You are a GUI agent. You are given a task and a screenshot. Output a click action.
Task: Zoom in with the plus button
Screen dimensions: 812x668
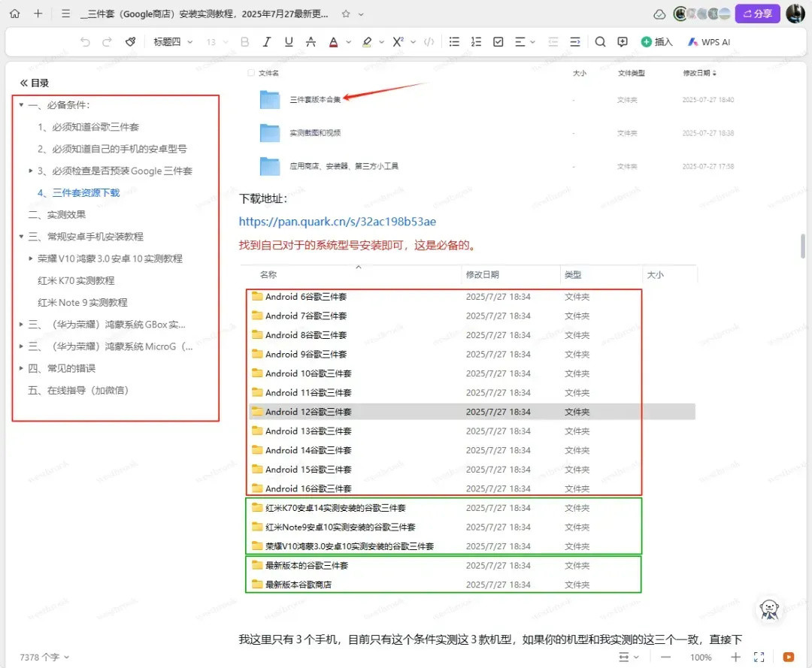pos(735,657)
